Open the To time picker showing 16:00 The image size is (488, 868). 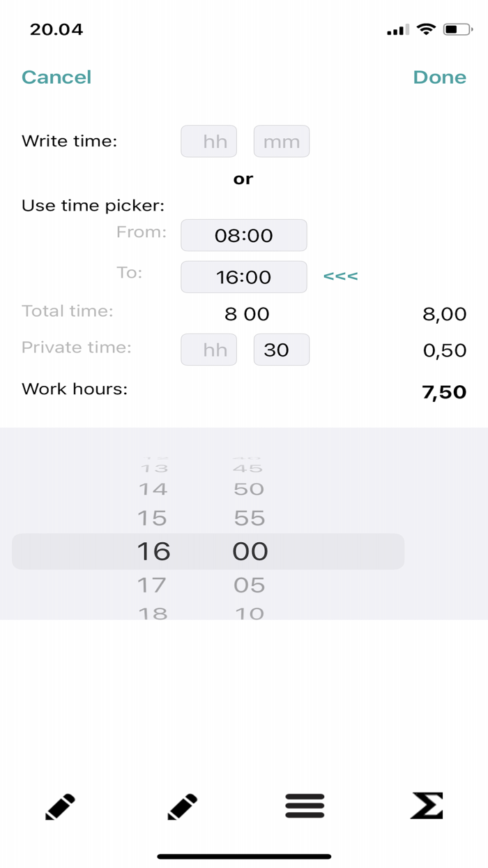coord(243,276)
